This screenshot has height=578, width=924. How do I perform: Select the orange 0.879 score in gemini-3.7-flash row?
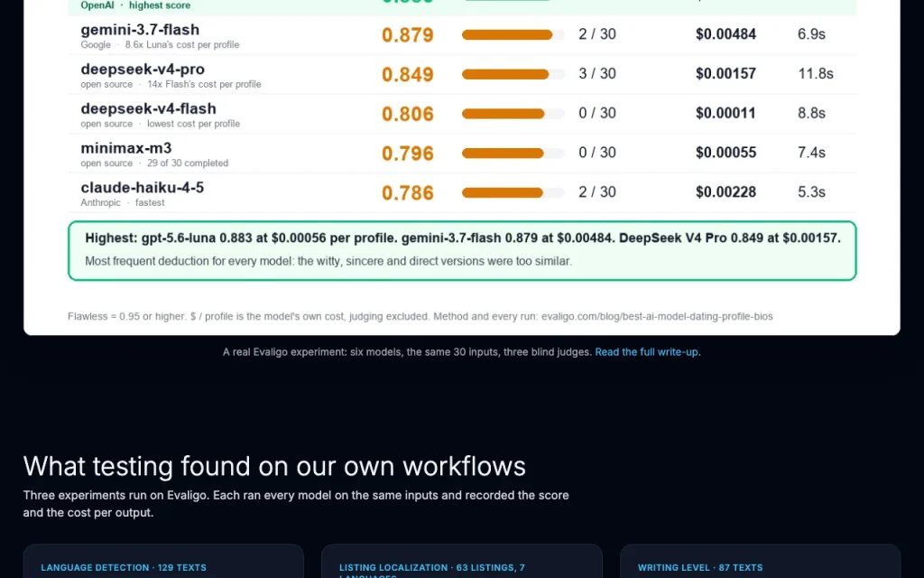407,35
